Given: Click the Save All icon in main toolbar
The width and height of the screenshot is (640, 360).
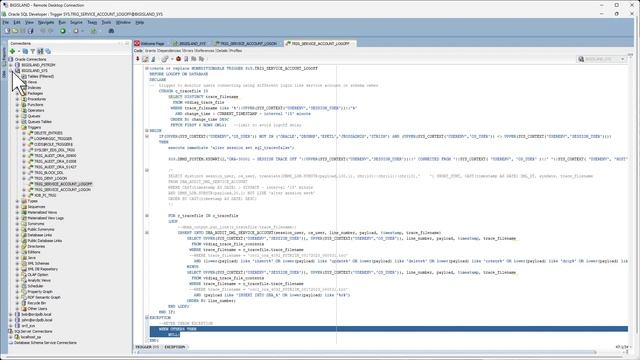Looking at the screenshot, I should tap(31, 31).
